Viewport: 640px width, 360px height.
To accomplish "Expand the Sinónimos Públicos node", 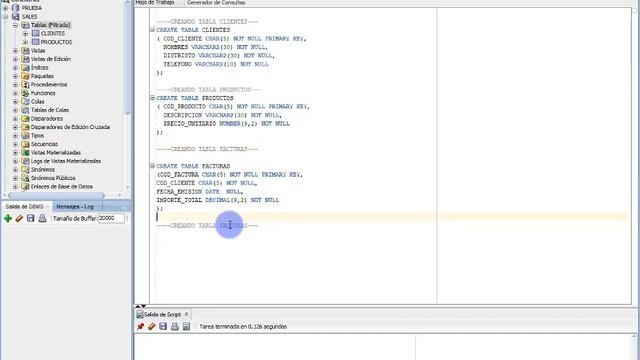I will (x=16, y=178).
